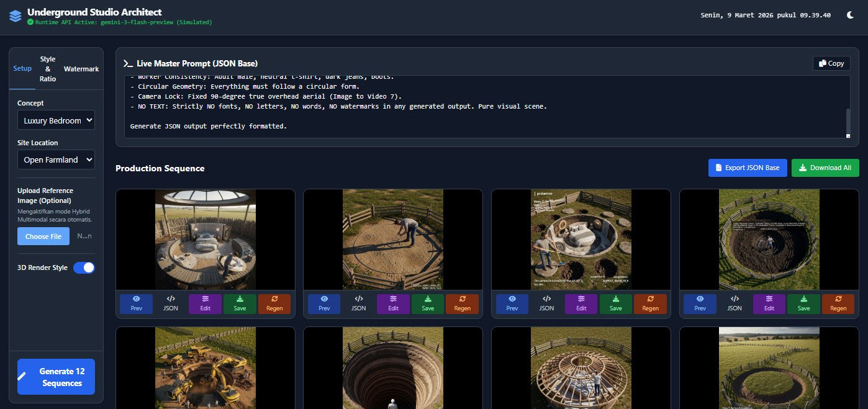Viewport: 868px width, 409px height.
Task: Click inside the Live Master Prompt text area
Action: click(487, 107)
